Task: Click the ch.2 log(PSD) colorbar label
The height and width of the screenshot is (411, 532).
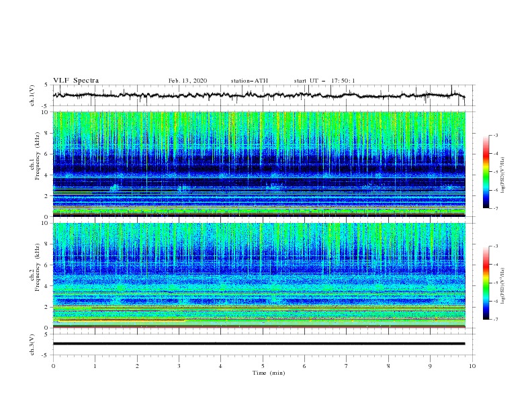Action: click(502, 286)
